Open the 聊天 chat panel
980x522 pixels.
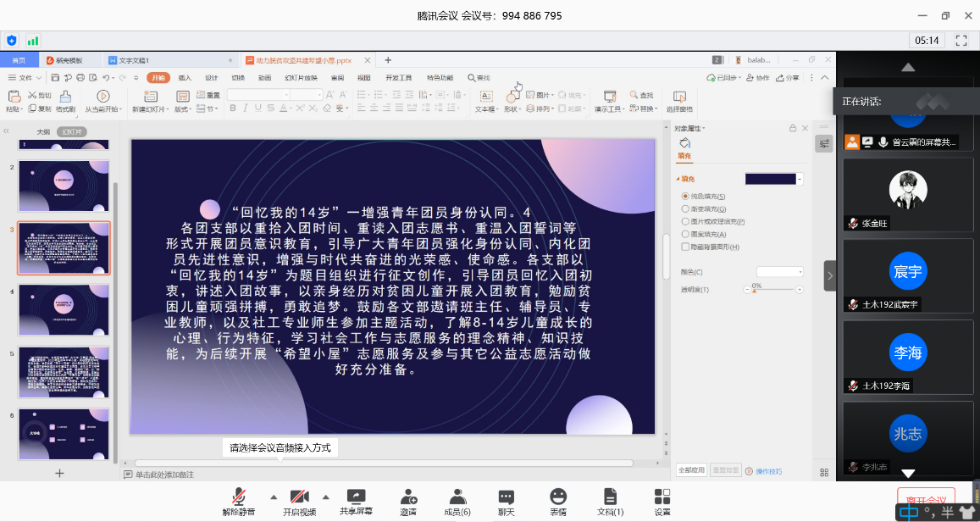coord(506,497)
